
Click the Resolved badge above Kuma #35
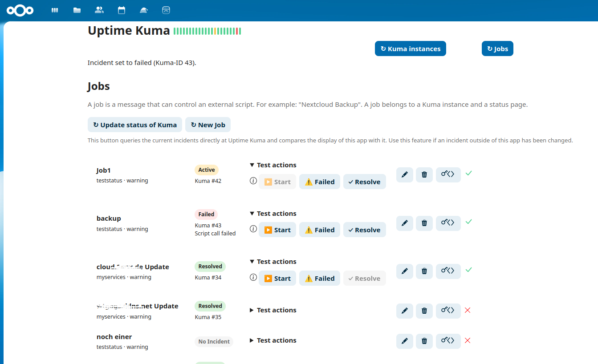tap(210, 306)
